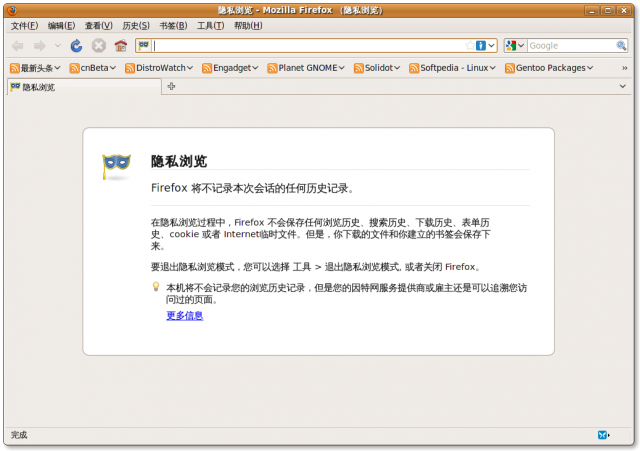Expand the DistroWatch feed bookmark

tap(159, 68)
